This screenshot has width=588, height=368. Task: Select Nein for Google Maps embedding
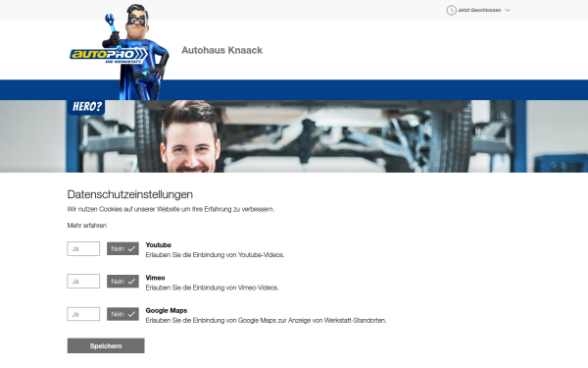pos(123,314)
